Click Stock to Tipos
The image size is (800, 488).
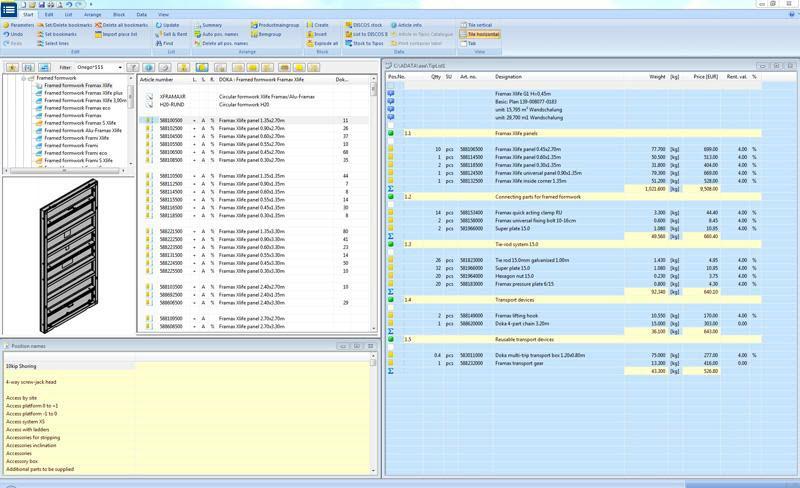[364, 43]
